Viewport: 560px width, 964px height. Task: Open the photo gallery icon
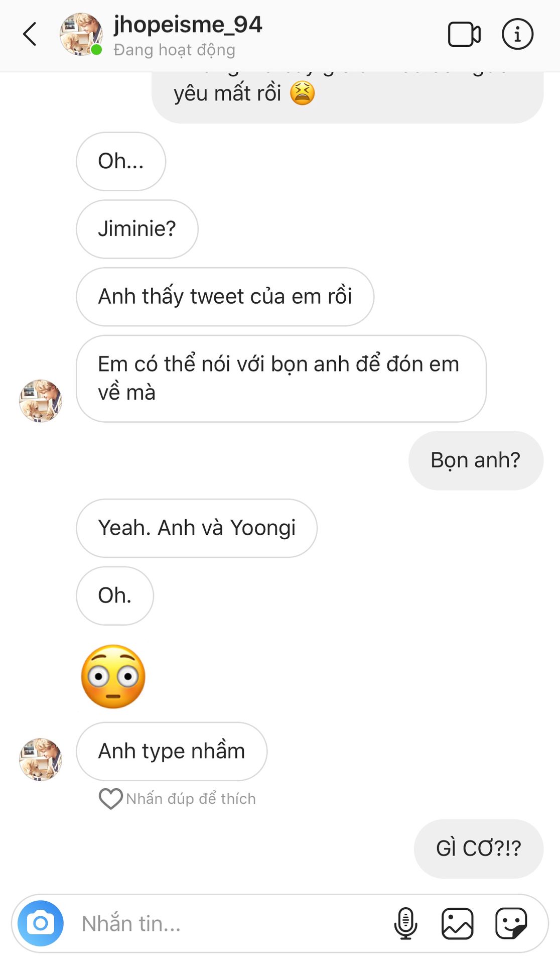[x=457, y=923]
